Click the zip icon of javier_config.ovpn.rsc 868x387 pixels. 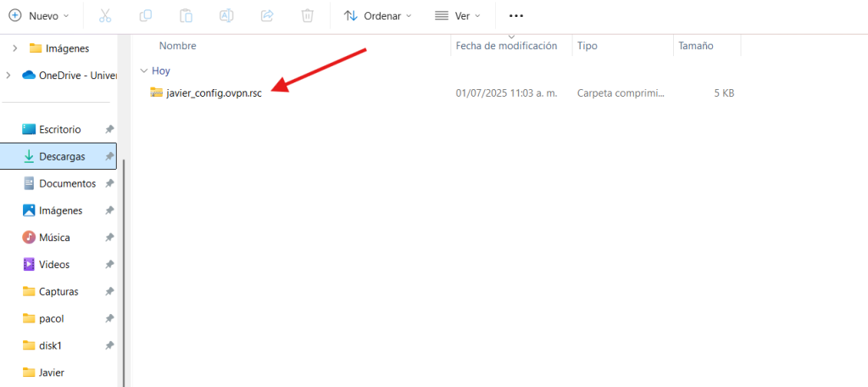(157, 93)
